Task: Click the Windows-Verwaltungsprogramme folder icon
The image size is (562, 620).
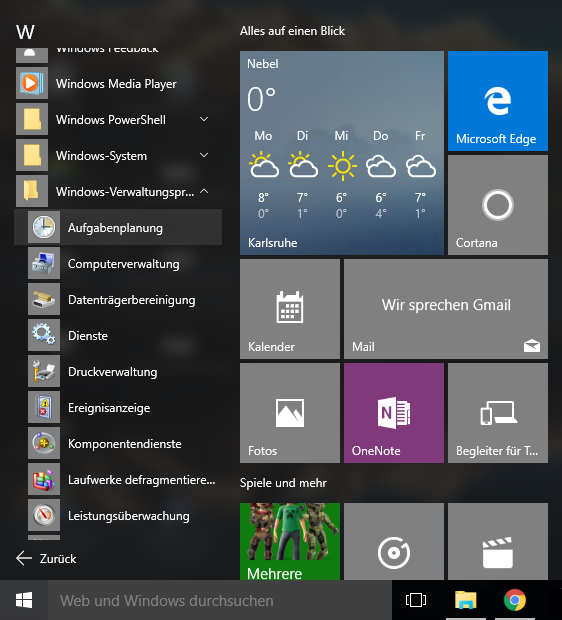Action: [32, 191]
